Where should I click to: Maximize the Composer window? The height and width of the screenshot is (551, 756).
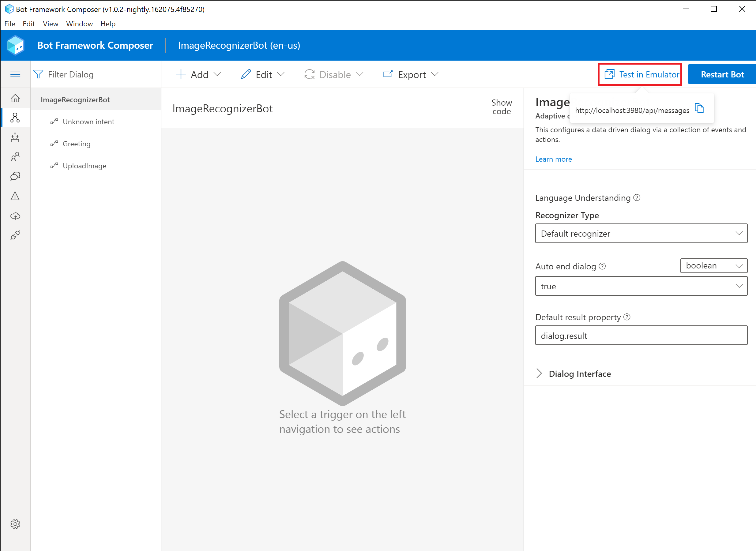point(714,9)
